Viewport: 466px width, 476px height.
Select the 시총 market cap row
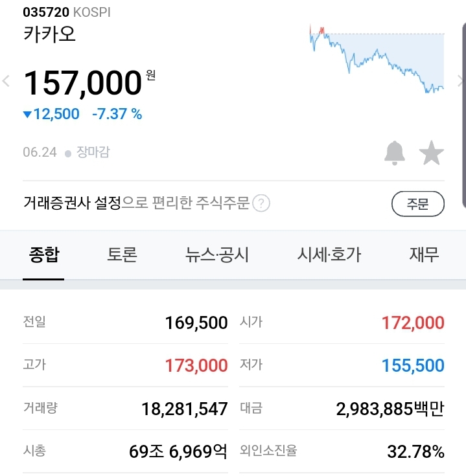[x=124, y=451]
